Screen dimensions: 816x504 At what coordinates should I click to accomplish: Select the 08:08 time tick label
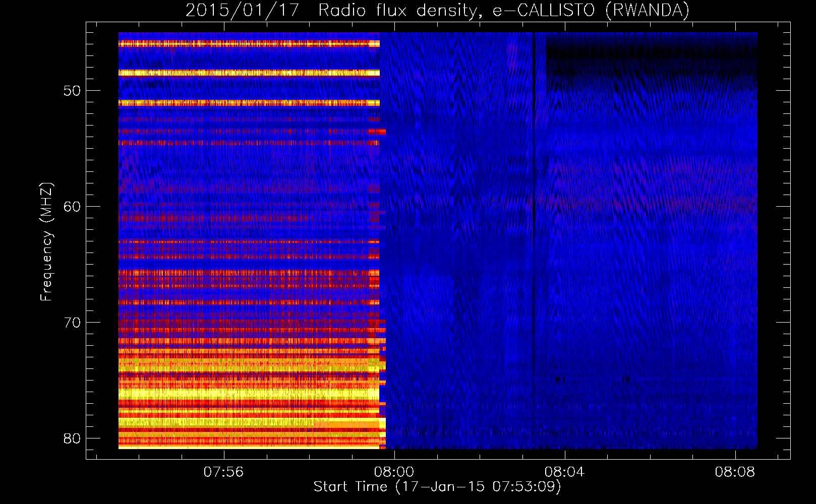[735, 472]
